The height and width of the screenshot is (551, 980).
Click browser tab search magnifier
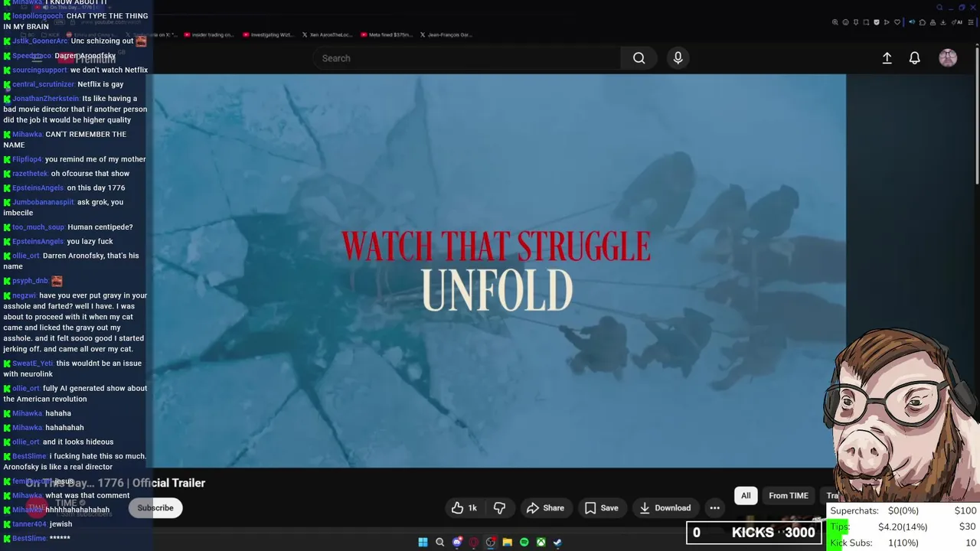[939, 8]
